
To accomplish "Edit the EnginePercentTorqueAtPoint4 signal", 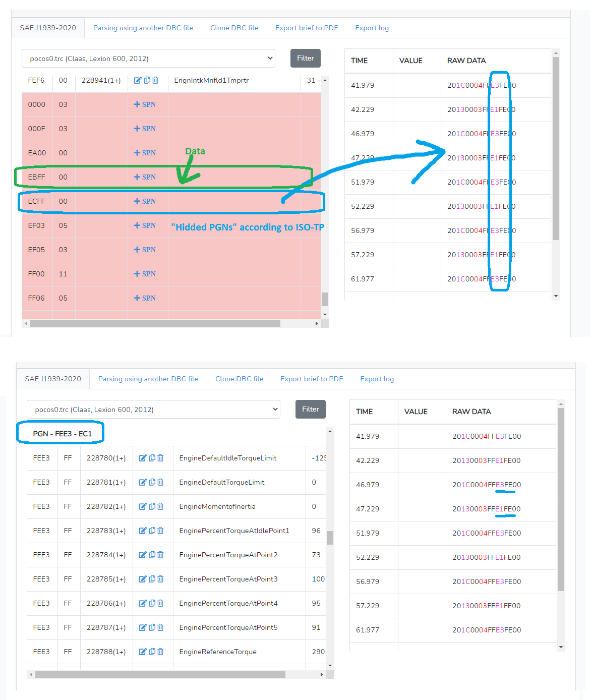I will point(143,603).
